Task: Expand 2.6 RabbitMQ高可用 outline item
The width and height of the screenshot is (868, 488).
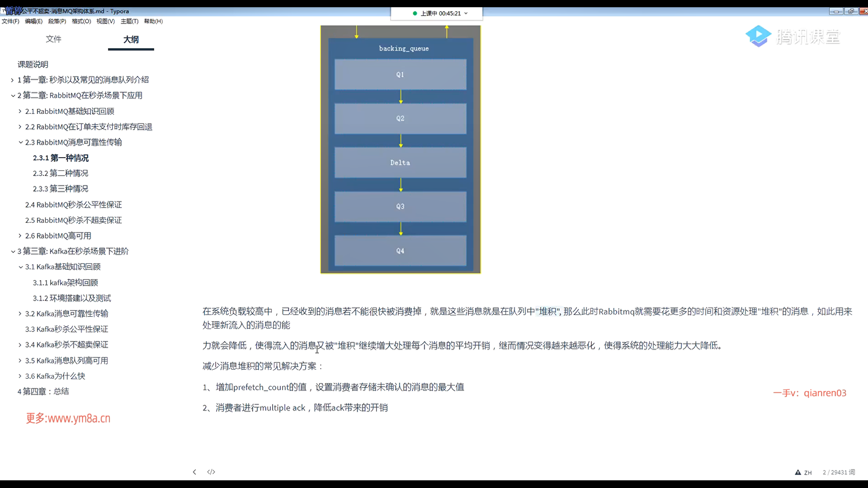Action: (20, 236)
